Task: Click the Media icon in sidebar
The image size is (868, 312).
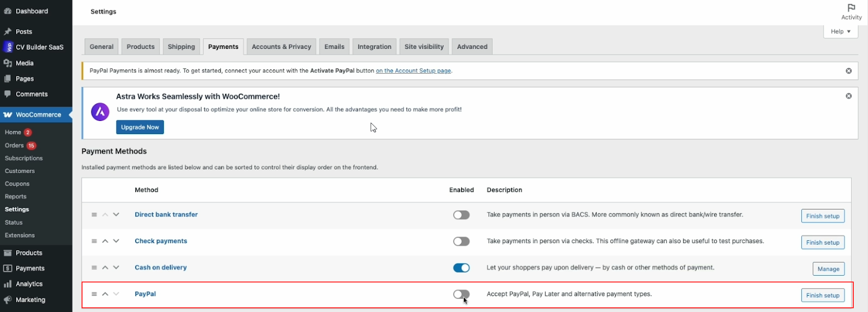Action: tap(8, 63)
